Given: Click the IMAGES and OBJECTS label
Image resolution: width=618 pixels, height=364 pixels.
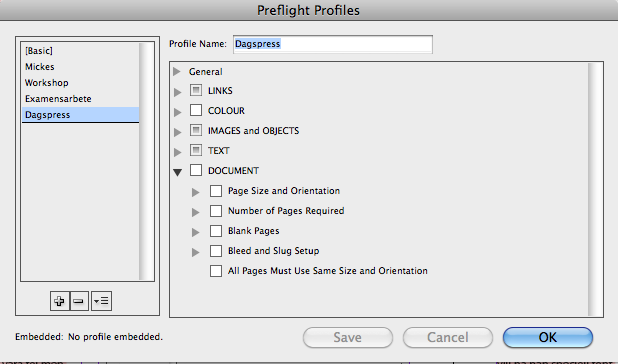Looking at the screenshot, I should tap(253, 131).
